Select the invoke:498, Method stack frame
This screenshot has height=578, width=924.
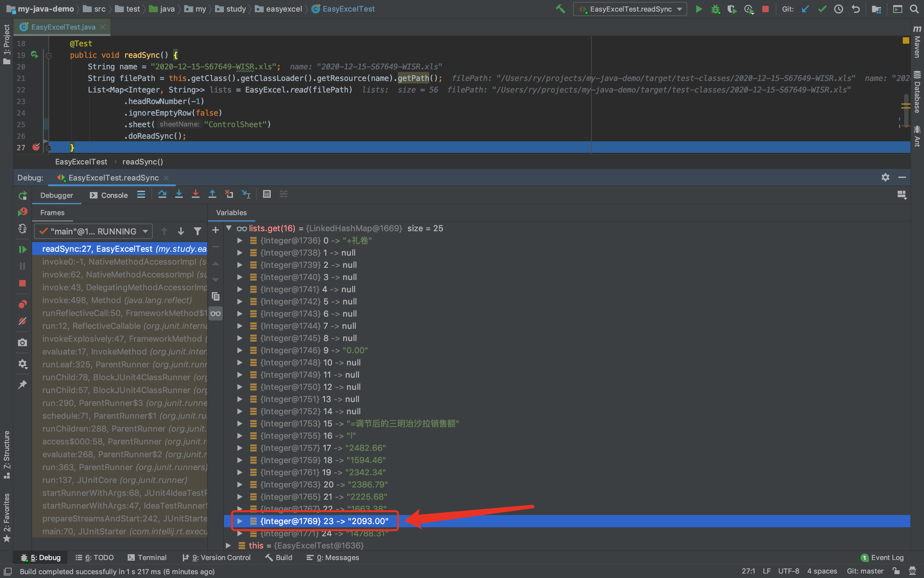click(119, 300)
